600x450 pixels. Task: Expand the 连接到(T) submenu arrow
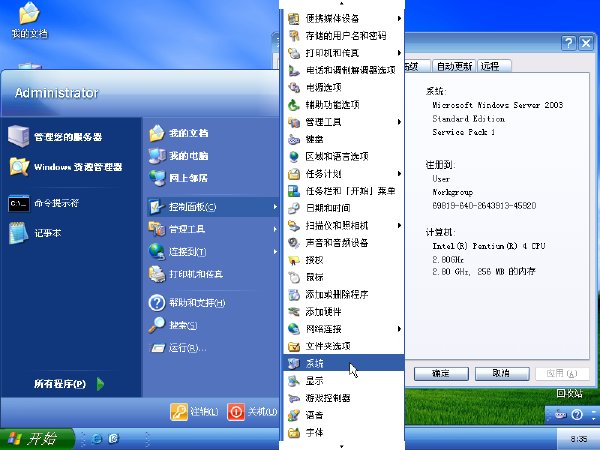(x=275, y=251)
